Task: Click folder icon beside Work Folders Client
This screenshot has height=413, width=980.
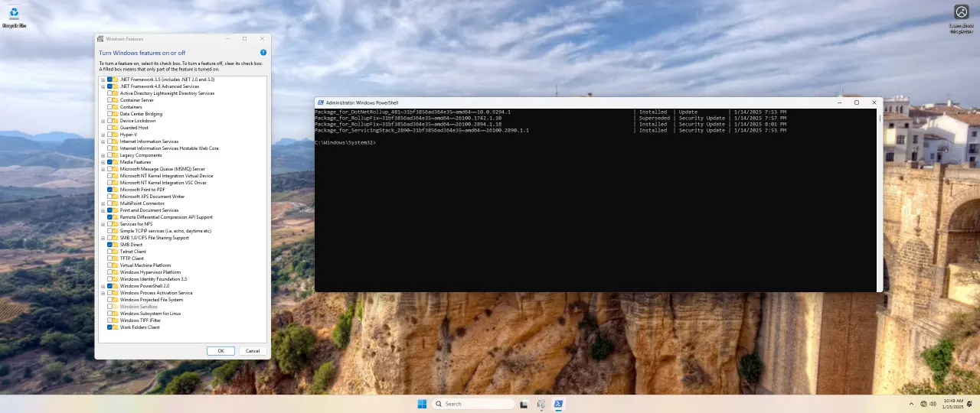Action: tap(116, 327)
